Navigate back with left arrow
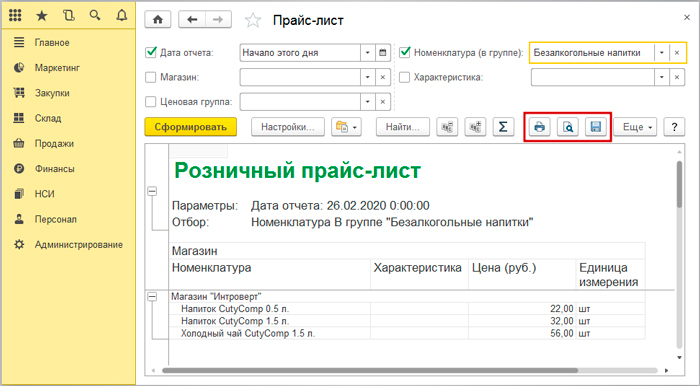700x386 pixels. (192, 20)
